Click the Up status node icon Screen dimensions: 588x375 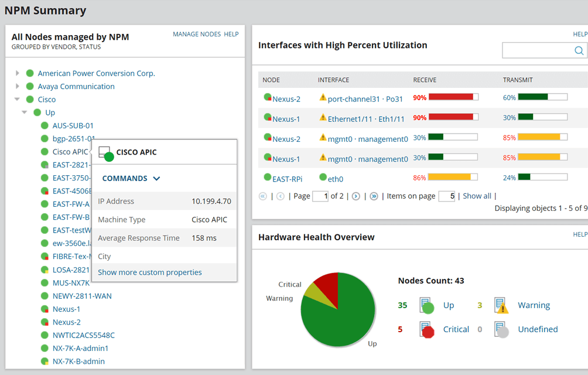pyautogui.click(x=426, y=306)
